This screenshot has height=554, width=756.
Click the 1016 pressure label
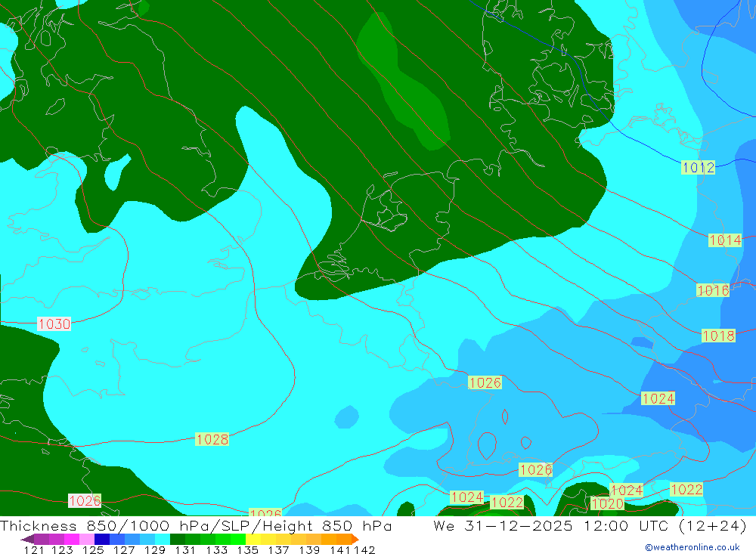point(713,290)
